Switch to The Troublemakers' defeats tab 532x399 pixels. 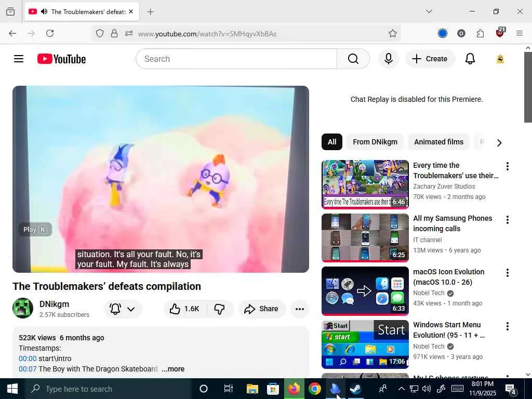coord(82,11)
